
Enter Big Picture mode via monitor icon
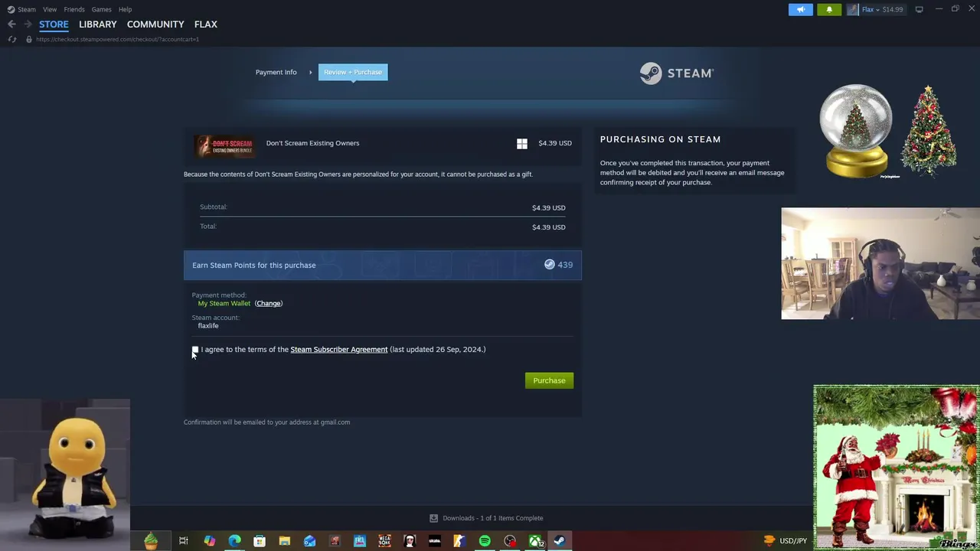(919, 9)
